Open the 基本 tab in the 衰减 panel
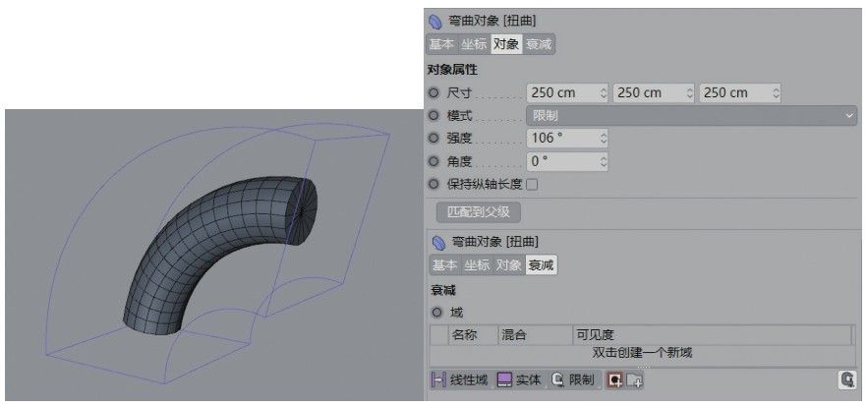The image size is (868, 406). [x=444, y=265]
